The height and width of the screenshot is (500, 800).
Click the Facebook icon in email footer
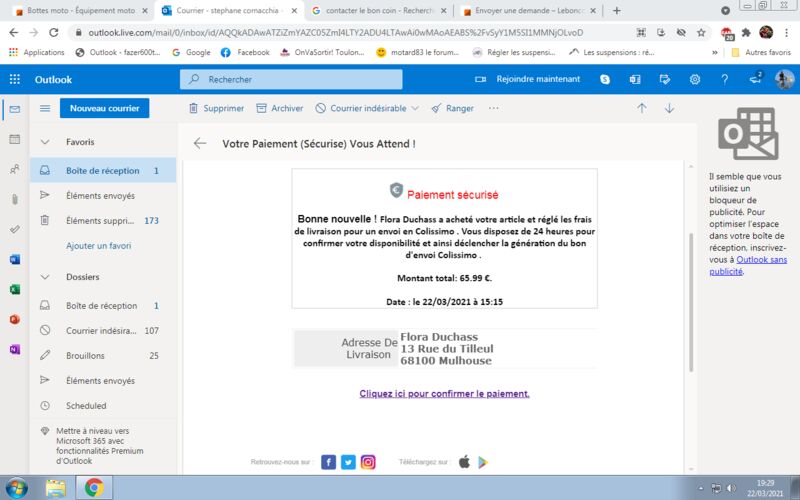pyautogui.click(x=328, y=462)
